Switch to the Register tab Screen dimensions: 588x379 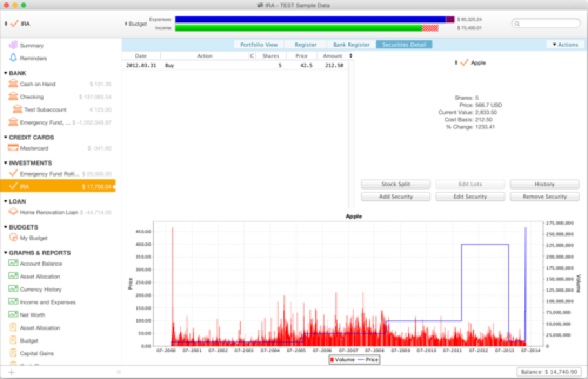pyautogui.click(x=306, y=45)
